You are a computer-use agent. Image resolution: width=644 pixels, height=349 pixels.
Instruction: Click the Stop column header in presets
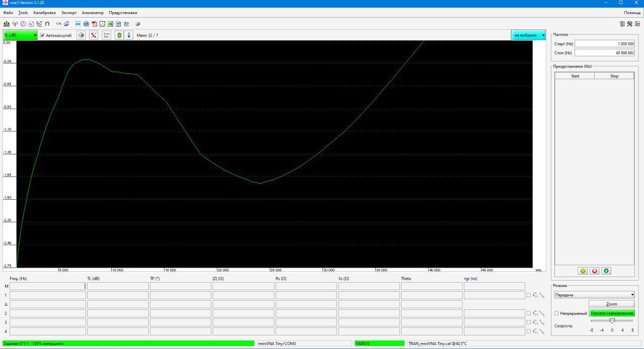point(614,76)
